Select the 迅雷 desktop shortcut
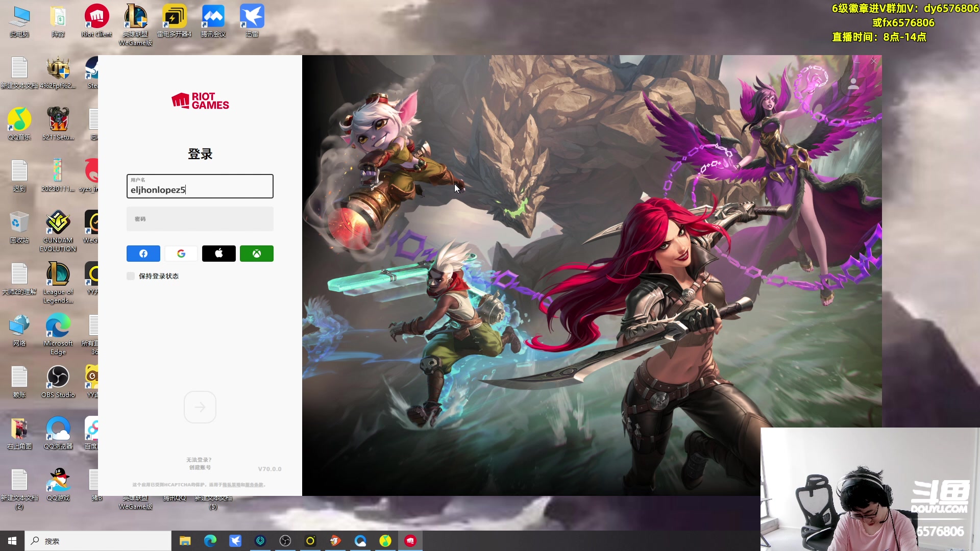980x551 pixels. 252,22
